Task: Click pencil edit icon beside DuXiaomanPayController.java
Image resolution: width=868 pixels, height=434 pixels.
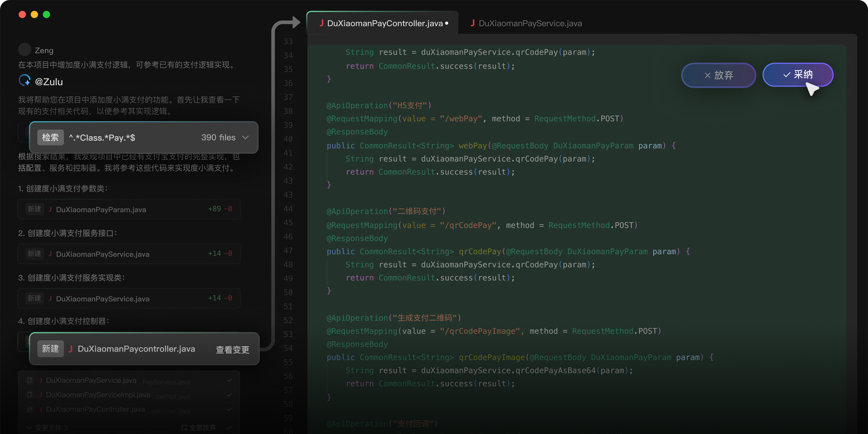Action: (x=30, y=409)
